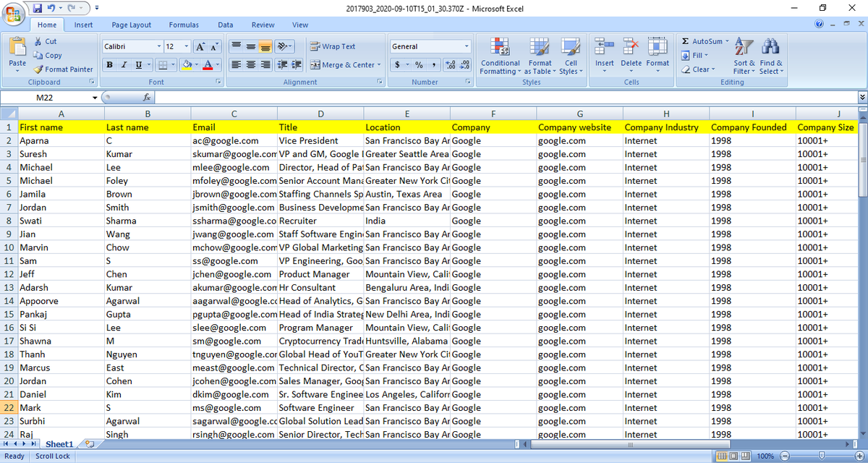Open the Page Layout tab
This screenshot has height=463, width=868.
132,25
